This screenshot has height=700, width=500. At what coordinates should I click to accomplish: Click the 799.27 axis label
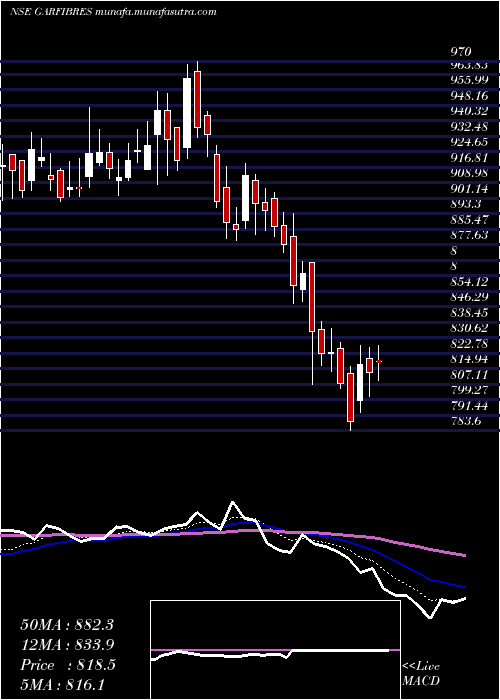click(x=469, y=390)
